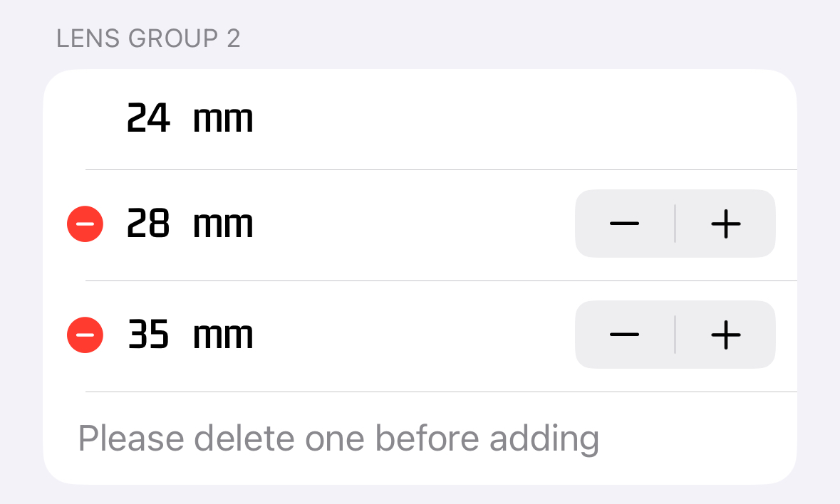Viewport: 840px width, 504px height.
Task: Click the divider inside the 35 mm stepper
Action: (x=675, y=335)
